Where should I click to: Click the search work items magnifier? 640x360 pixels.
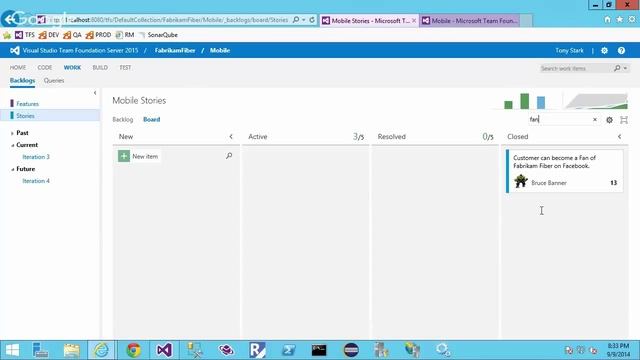pyautogui.click(x=617, y=68)
